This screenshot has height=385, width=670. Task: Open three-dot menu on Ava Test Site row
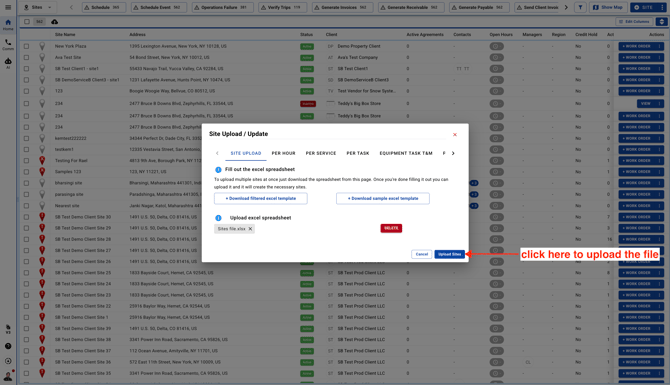click(x=659, y=57)
